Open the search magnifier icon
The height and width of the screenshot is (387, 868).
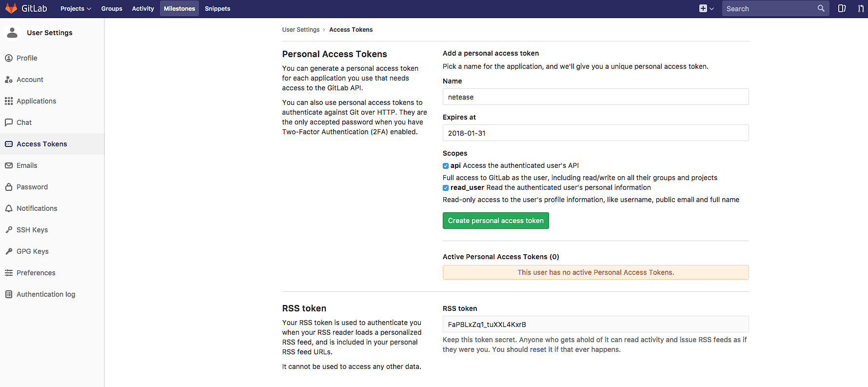click(x=821, y=8)
